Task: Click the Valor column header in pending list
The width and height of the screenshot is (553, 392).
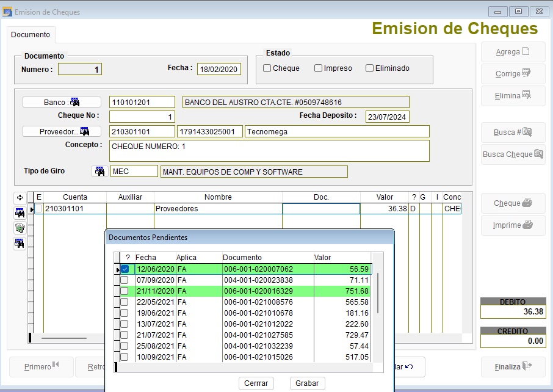Action: point(342,258)
